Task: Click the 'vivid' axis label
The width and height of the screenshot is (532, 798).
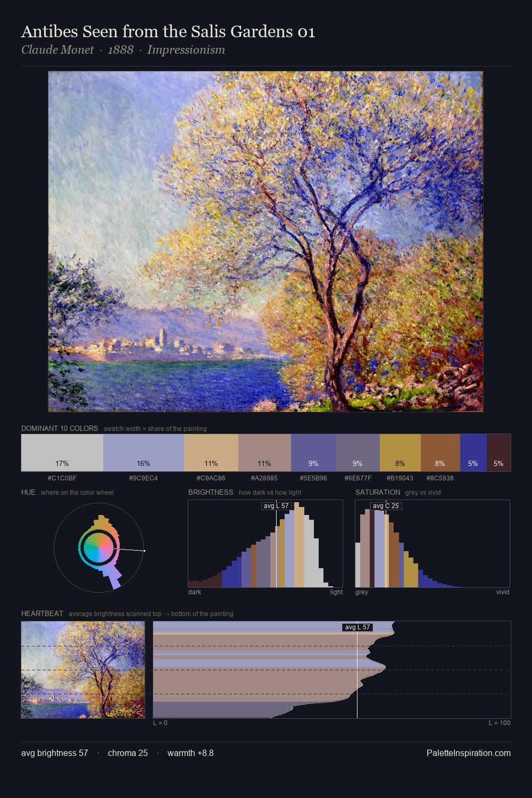Action: tap(503, 592)
